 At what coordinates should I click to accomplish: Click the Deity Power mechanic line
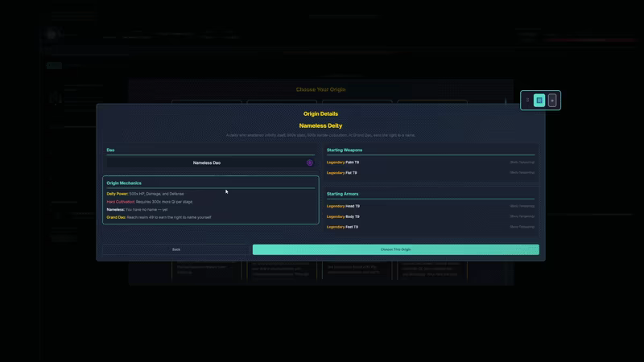click(x=146, y=194)
